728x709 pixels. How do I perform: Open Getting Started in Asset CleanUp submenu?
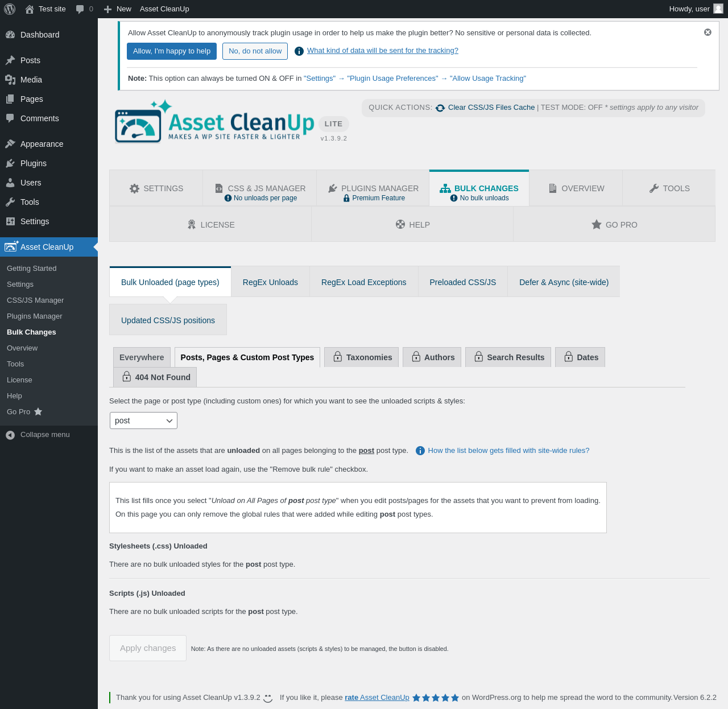(32, 269)
